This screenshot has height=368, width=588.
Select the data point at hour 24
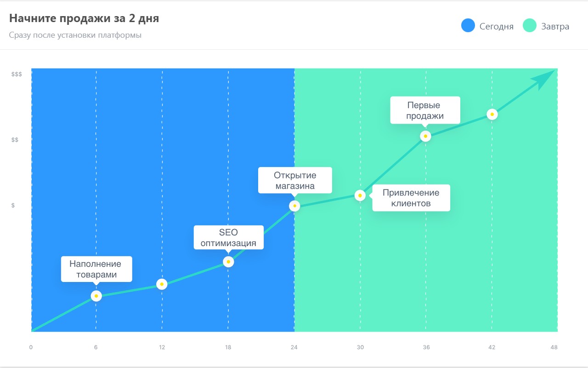(x=294, y=206)
